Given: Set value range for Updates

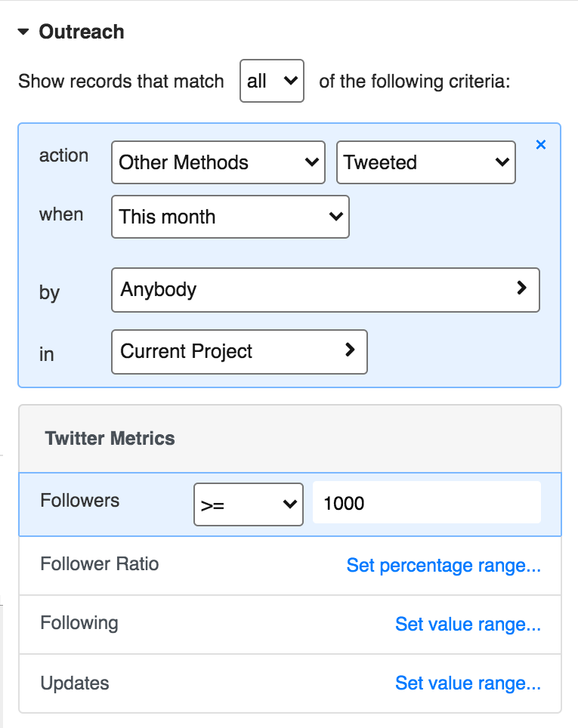Looking at the screenshot, I should point(468,683).
